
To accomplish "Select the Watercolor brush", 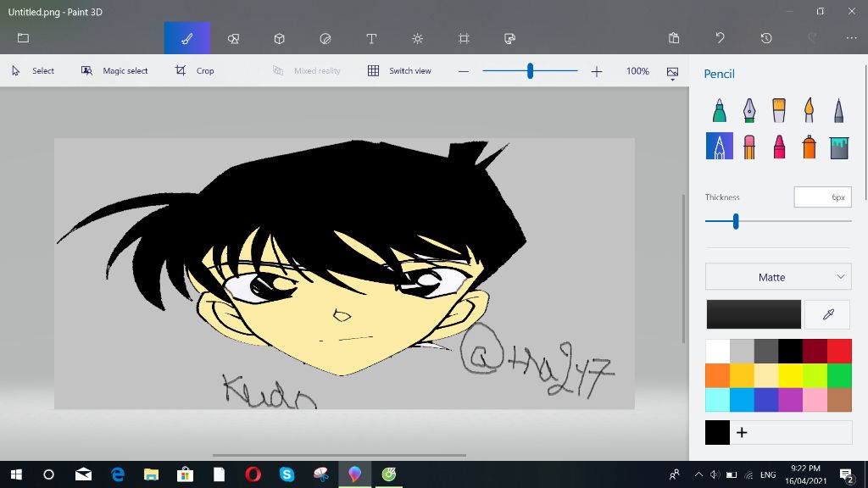I will click(x=809, y=110).
